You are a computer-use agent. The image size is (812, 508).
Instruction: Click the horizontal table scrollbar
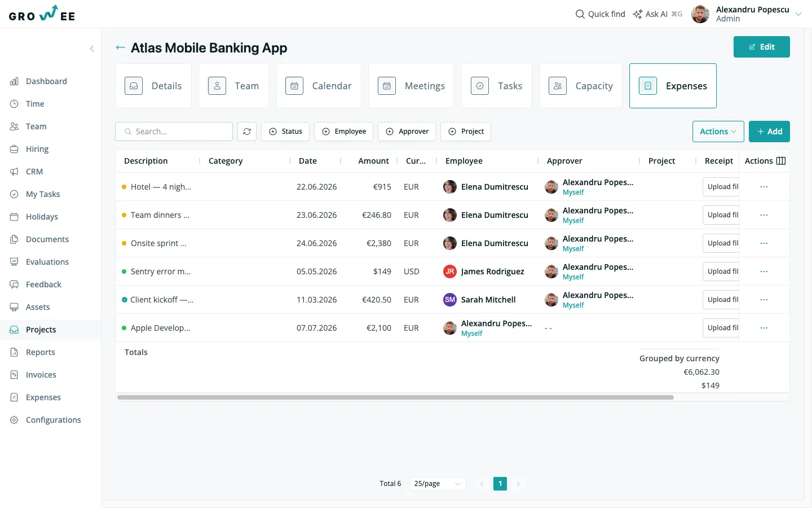click(395, 397)
